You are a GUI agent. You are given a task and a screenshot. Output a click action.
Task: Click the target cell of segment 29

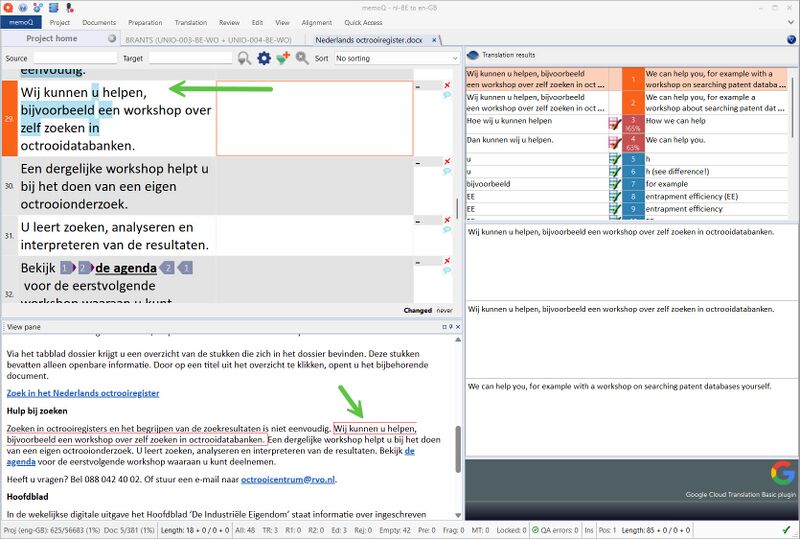pyautogui.click(x=315, y=118)
